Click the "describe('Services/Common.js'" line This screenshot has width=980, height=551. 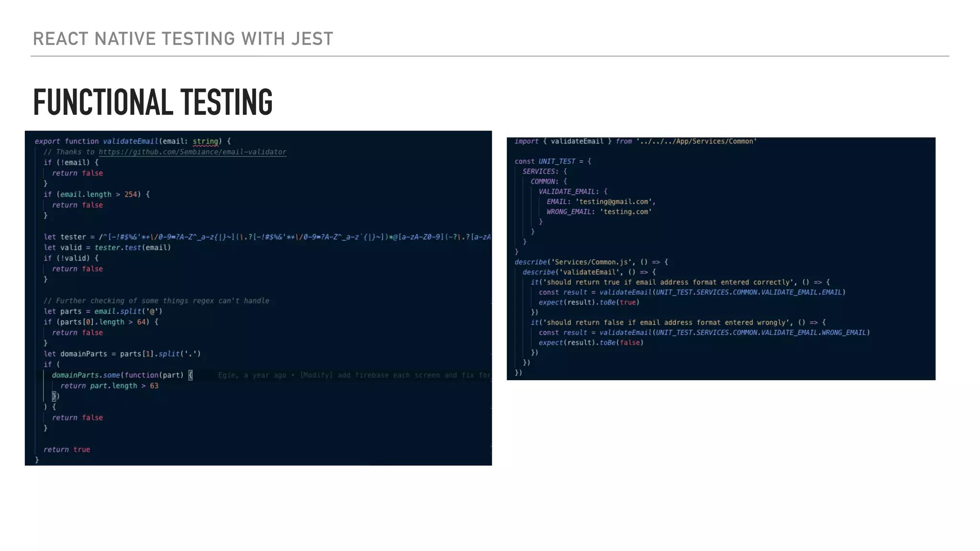pyautogui.click(x=591, y=262)
